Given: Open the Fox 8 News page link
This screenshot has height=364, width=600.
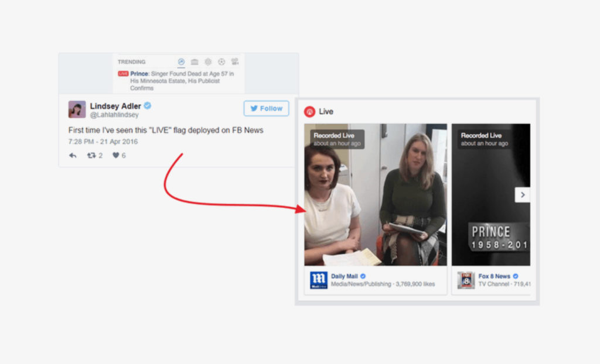Looking at the screenshot, I should pos(495,276).
